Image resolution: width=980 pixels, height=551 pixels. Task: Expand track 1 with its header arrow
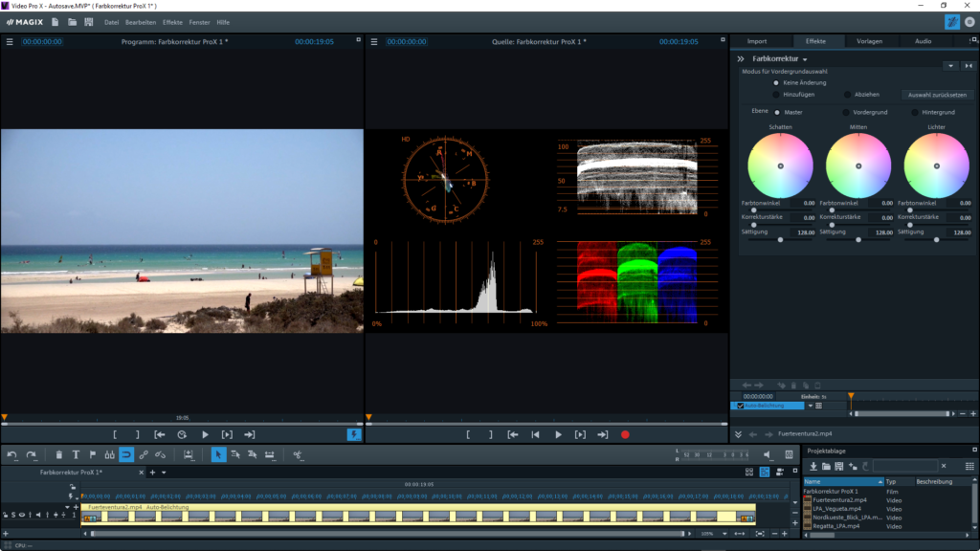(x=68, y=507)
